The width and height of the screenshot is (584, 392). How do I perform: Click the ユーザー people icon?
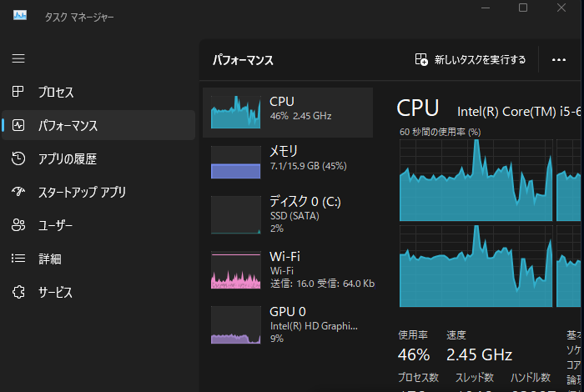tap(18, 225)
